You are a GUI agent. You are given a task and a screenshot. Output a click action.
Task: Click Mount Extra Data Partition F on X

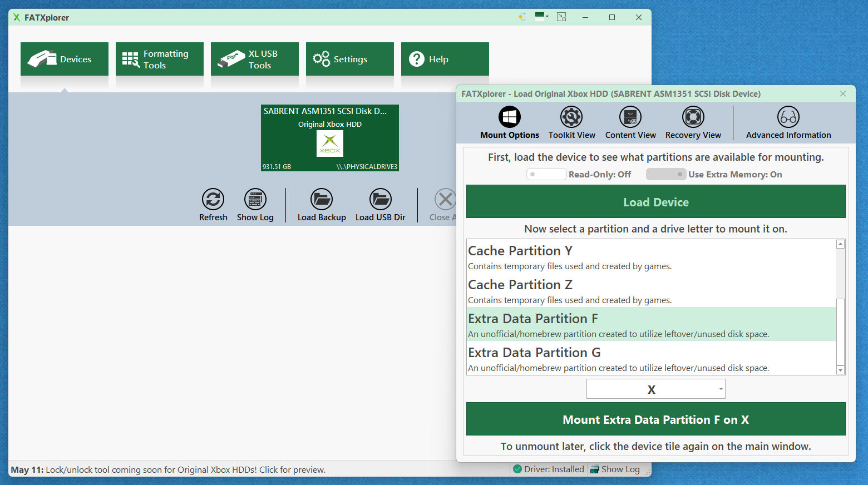click(655, 419)
